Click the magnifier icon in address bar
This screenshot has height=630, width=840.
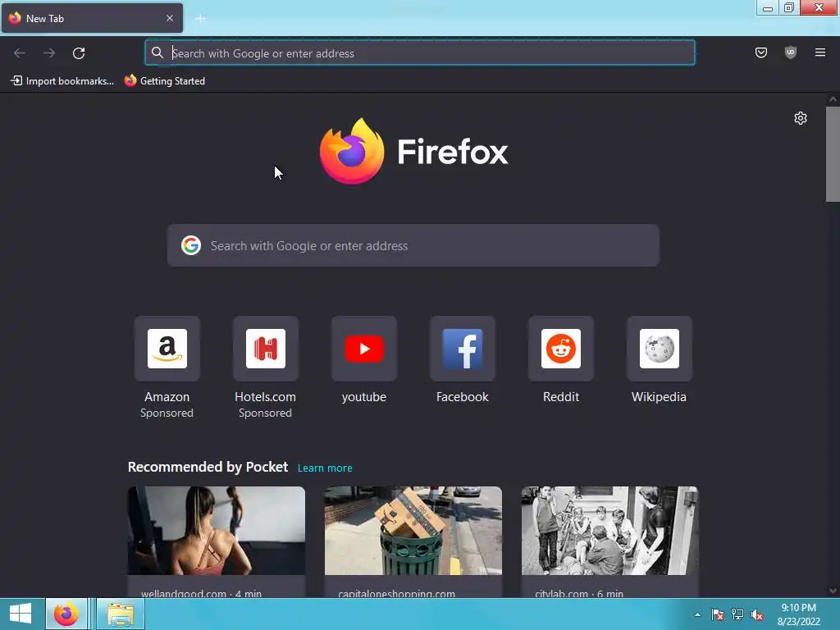pyautogui.click(x=157, y=52)
